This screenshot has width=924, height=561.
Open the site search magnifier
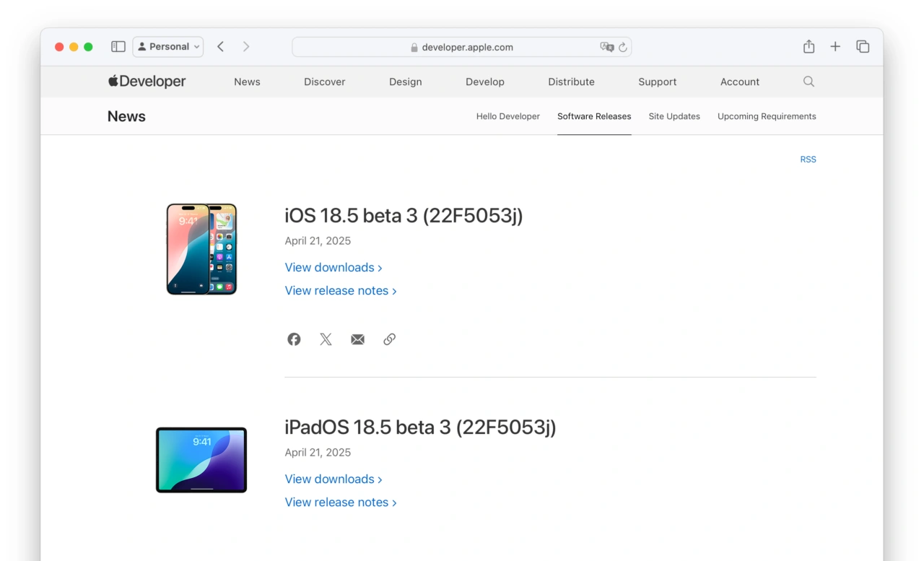coord(808,82)
